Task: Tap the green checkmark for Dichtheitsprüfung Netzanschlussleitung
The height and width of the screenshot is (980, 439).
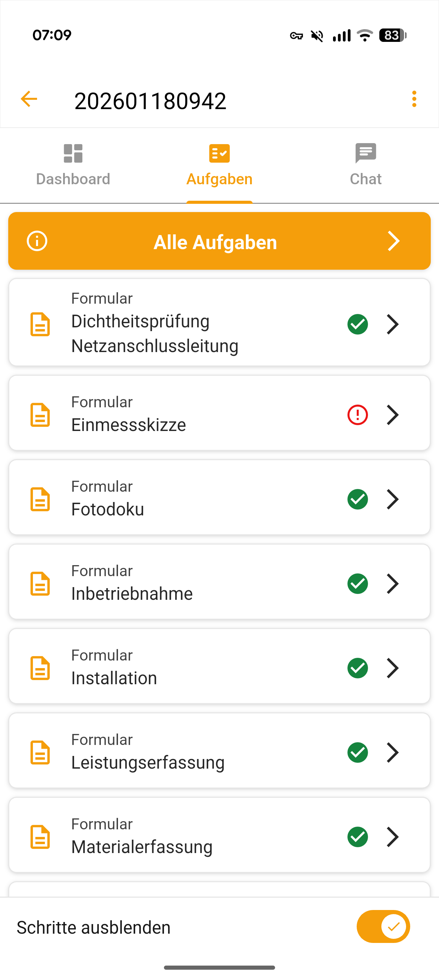Action: coord(357,324)
